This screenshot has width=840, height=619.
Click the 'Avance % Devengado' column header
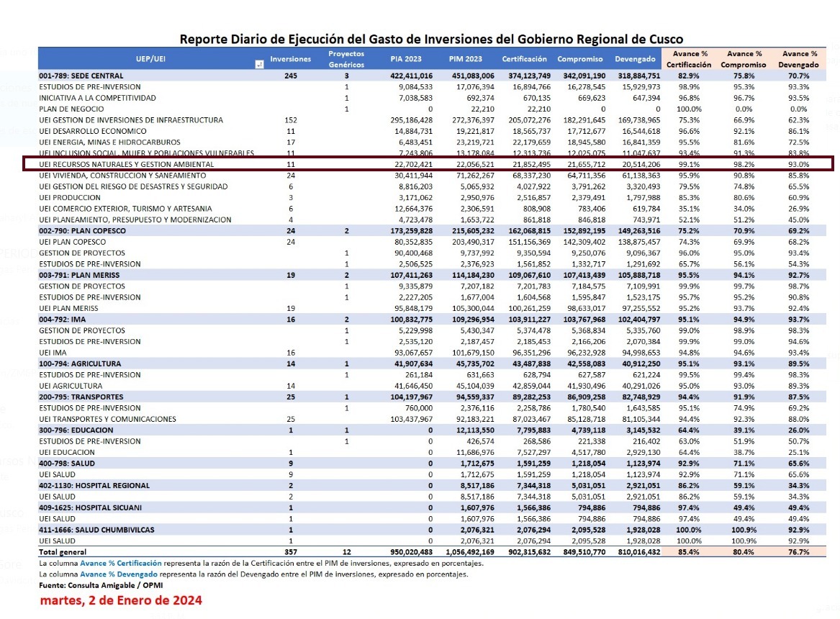(x=800, y=59)
